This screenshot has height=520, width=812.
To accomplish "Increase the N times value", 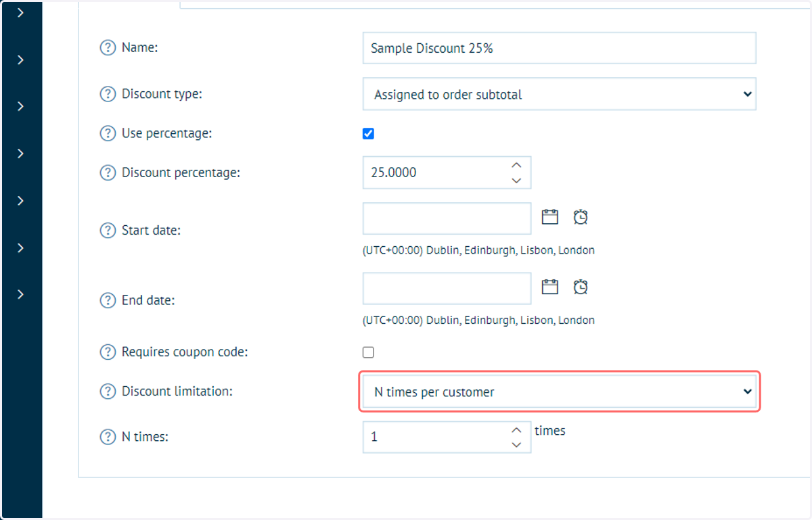I will tap(516, 430).
